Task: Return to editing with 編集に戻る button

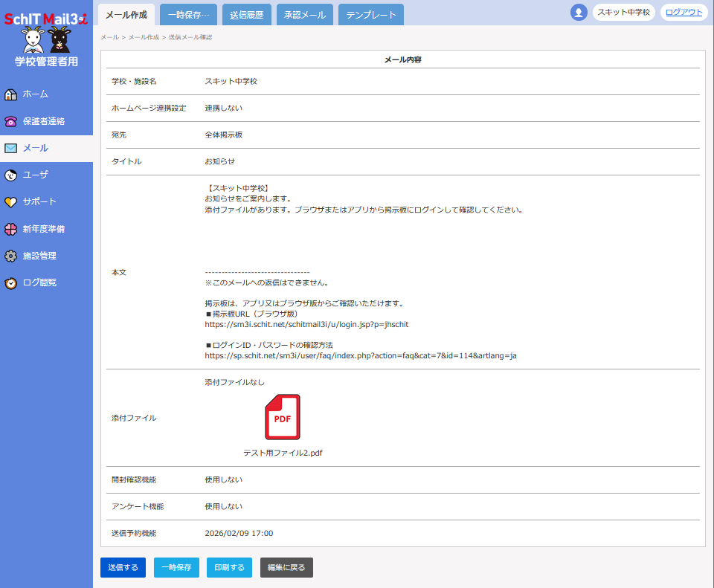Action: (286, 568)
